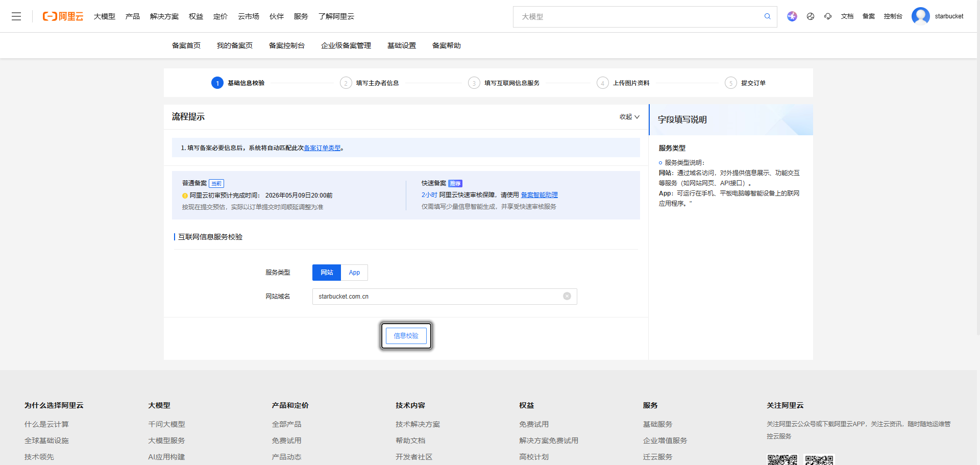Open the 大模型 menu
The width and height of the screenshot is (980, 465).
105,16
